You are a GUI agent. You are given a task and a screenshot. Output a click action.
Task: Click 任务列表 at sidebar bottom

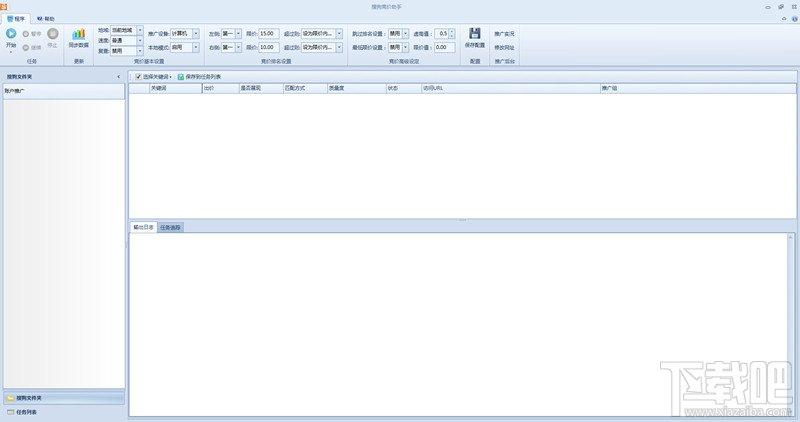(64, 412)
